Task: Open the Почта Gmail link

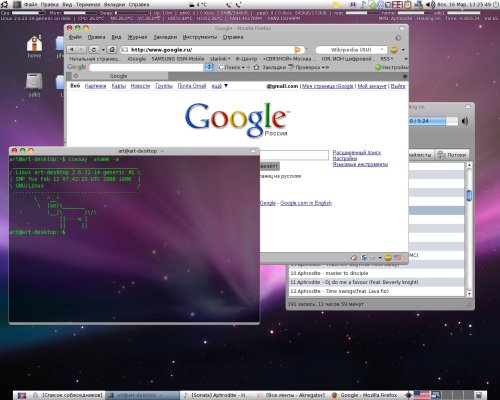Action: (192, 86)
